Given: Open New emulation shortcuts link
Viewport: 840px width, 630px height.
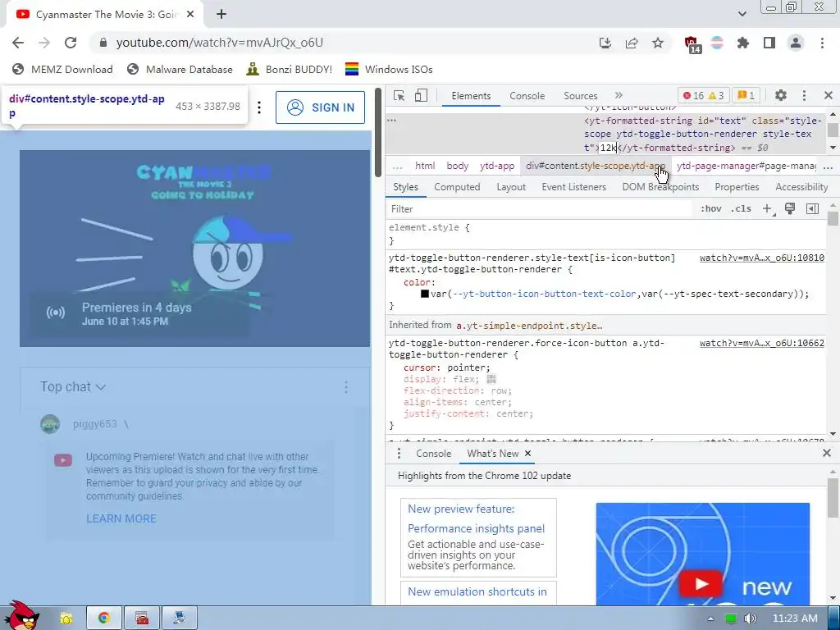Looking at the screenshot, I should coord(477,592).
